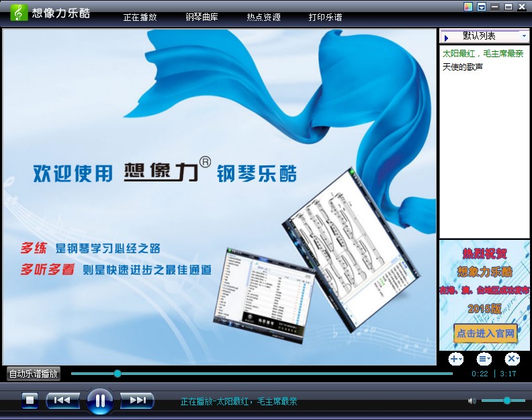This screenshot has height=420, width=532.
Task: Maximize the 想像力乐酷 window
Action: 508,7
